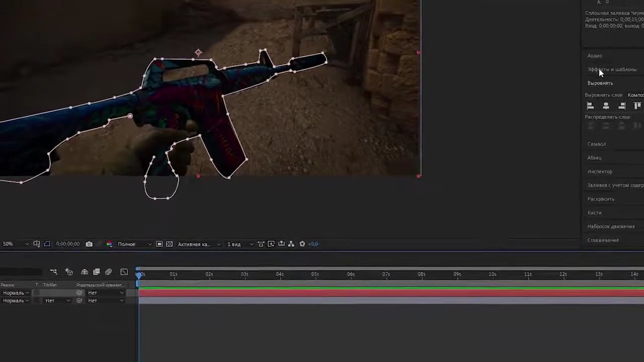Toggle frame blending icon in timeline
The image size is (644, 362).
click(x=97, y=272)
